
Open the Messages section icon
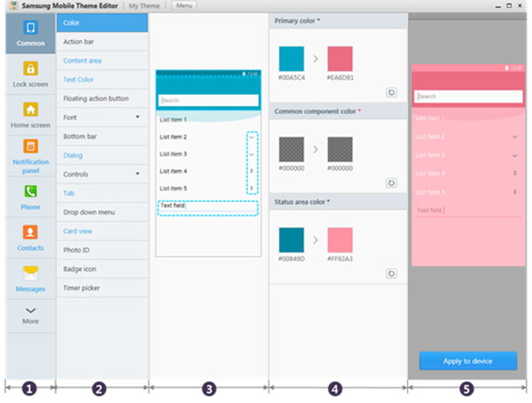30,273
